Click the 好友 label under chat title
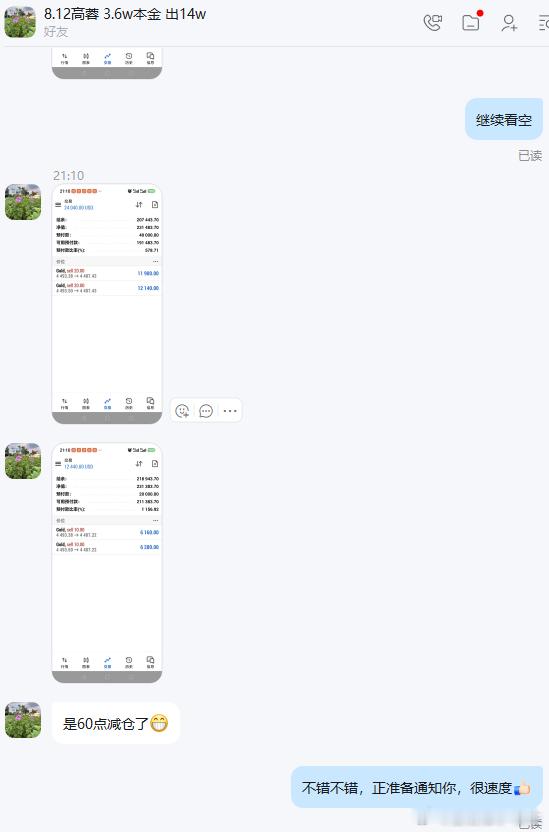Viewport: 549px width, 832px height. (x=56, y=31)
